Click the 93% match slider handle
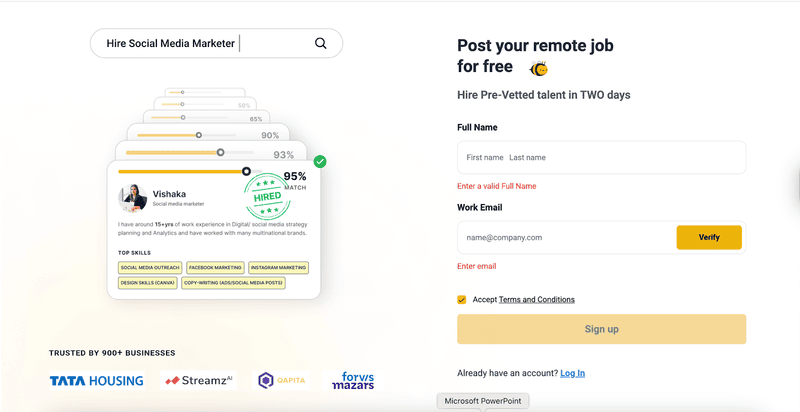 pos(220,153)
